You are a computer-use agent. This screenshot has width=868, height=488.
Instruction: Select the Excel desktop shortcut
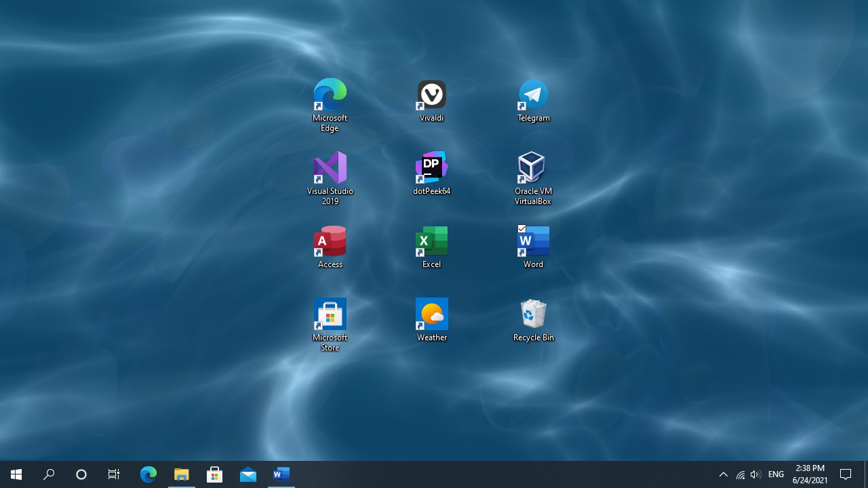click(431, 247)
